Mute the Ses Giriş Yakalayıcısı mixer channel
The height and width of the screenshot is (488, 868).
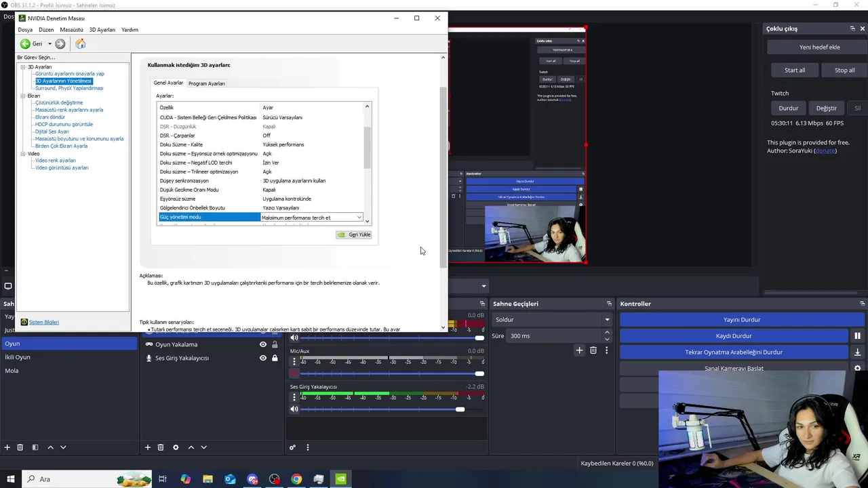click(294, 409)
